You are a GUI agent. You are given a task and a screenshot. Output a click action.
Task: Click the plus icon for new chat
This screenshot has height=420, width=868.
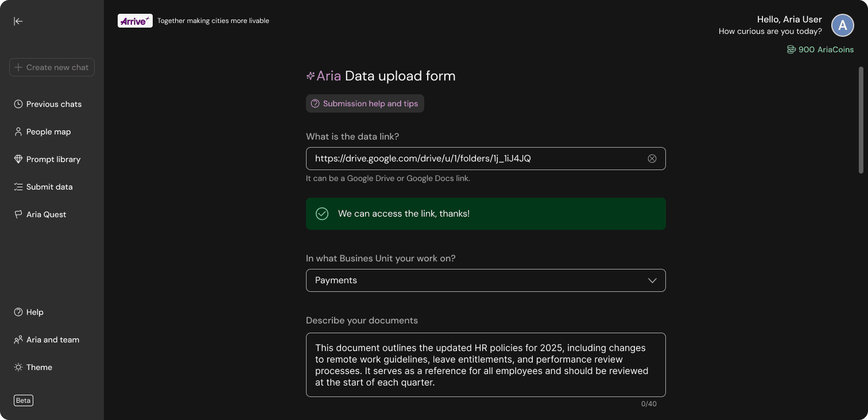point(18,67)
